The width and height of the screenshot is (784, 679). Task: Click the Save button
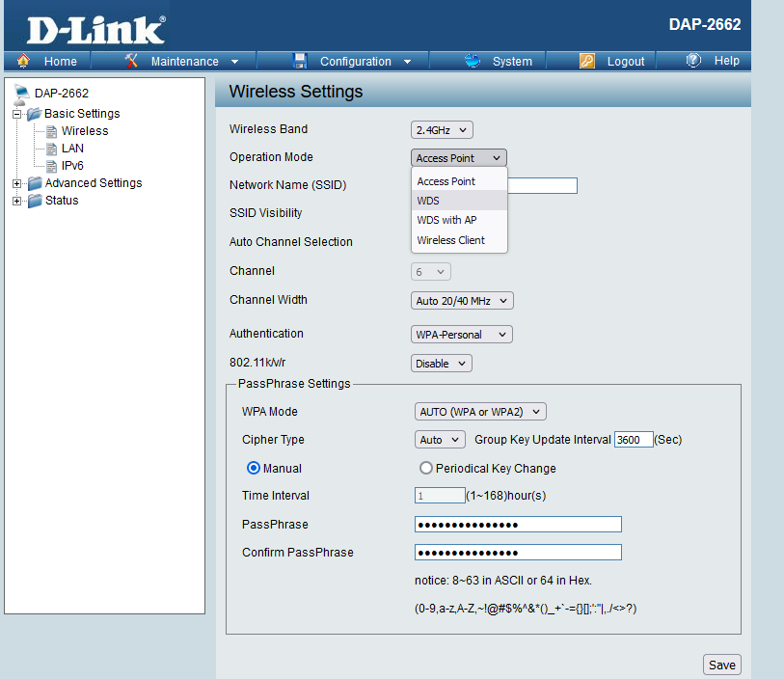(722, 665)
